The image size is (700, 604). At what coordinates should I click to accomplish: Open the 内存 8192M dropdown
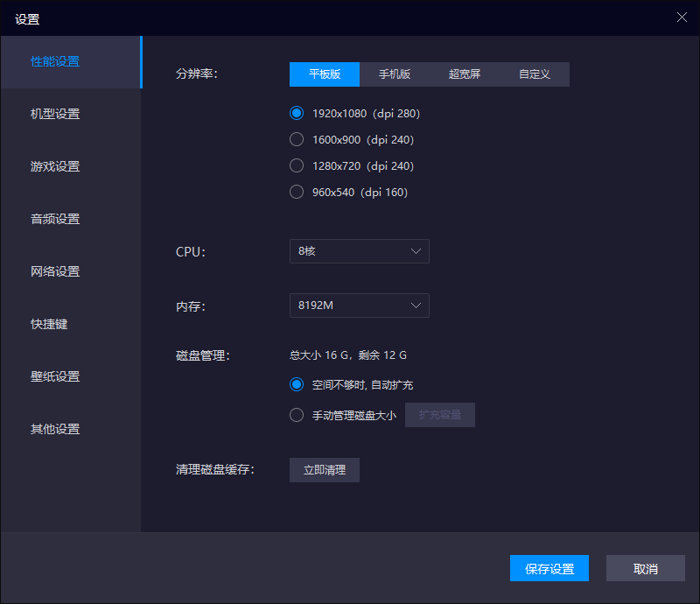click(x=360, y=306)
